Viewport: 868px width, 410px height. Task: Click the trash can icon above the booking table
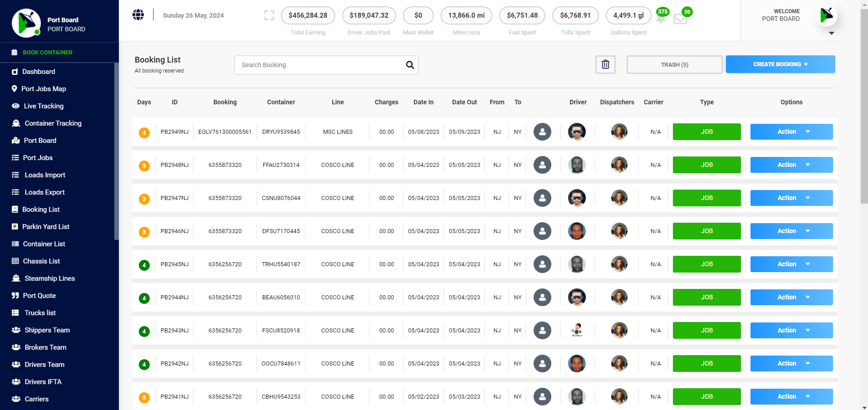click(605, 64)
